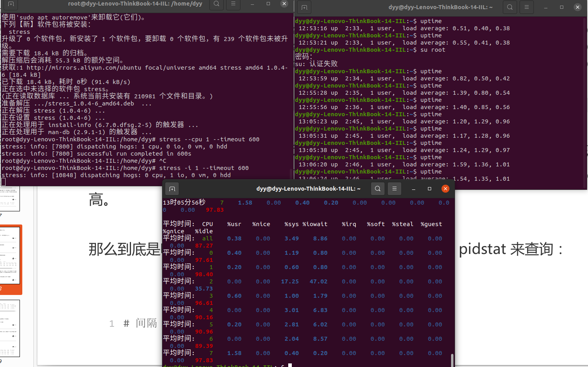Click search icon in front mpstat terminal
Viewport: 588px width, 367px height.
click(378, 189)
